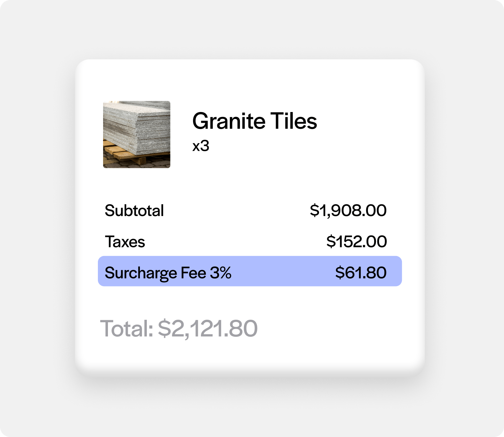Select the Taxes row label
This screenshot has width=504, height=437.
point(125,242)
